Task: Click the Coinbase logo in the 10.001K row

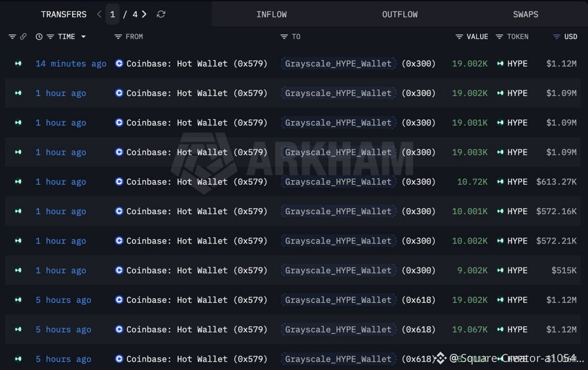Action: click(119, 211)
